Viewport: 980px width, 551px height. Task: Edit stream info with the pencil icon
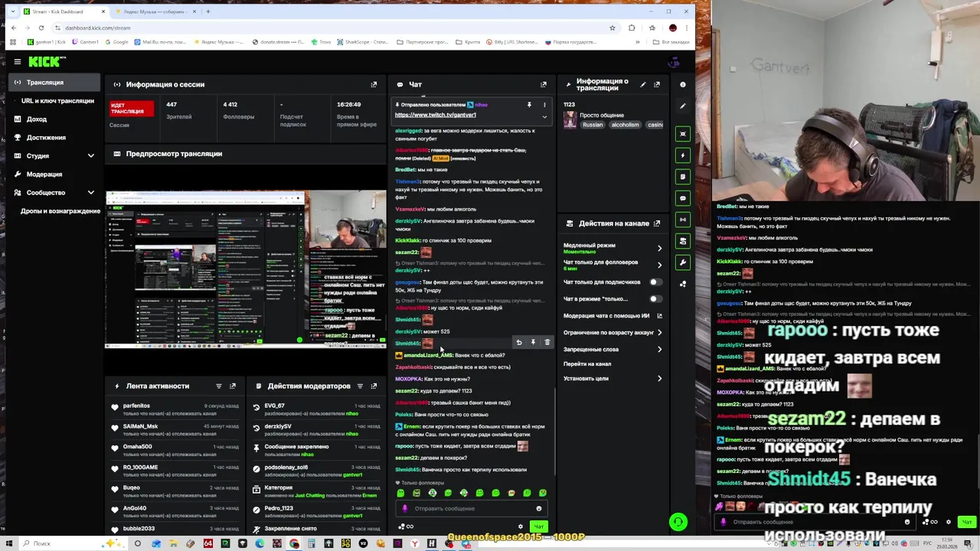click(642, 84)
